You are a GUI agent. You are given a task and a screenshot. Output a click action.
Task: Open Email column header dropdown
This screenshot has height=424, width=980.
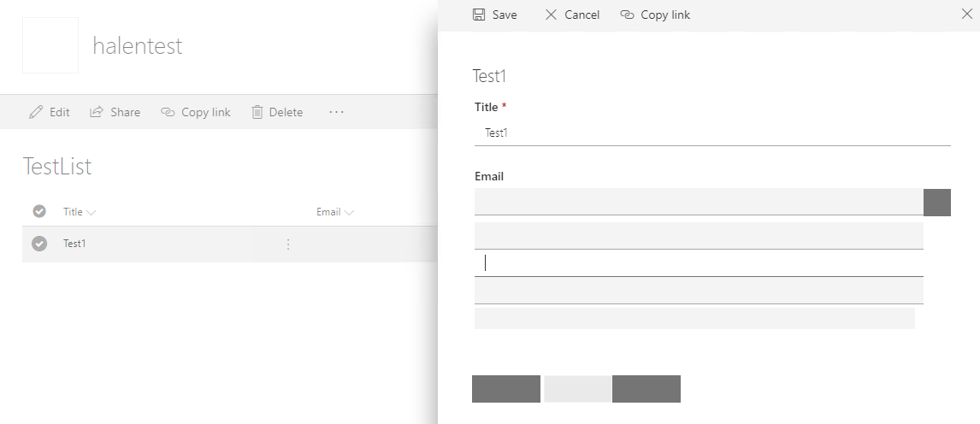point(335,212)
